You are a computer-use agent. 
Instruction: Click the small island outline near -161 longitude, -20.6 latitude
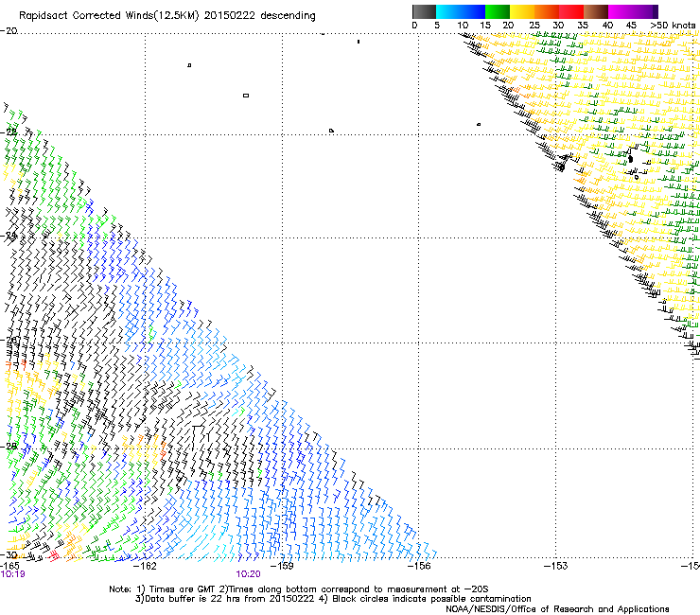tap(189, 65)
